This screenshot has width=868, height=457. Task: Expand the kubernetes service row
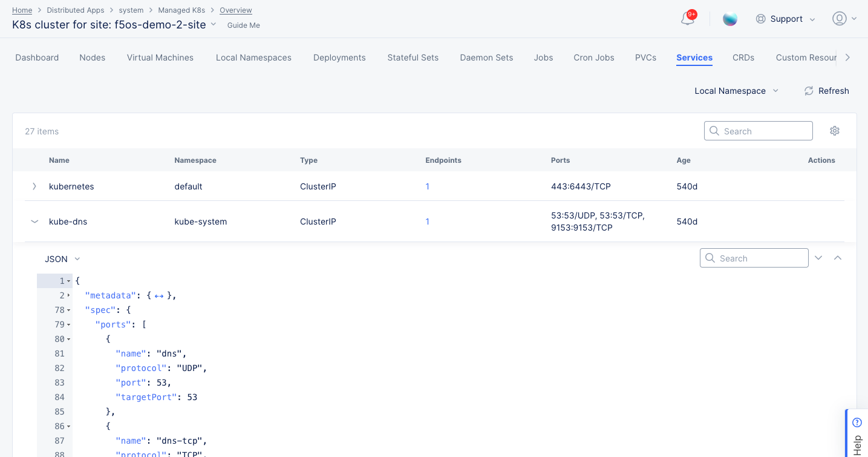[x=34, y=186]
